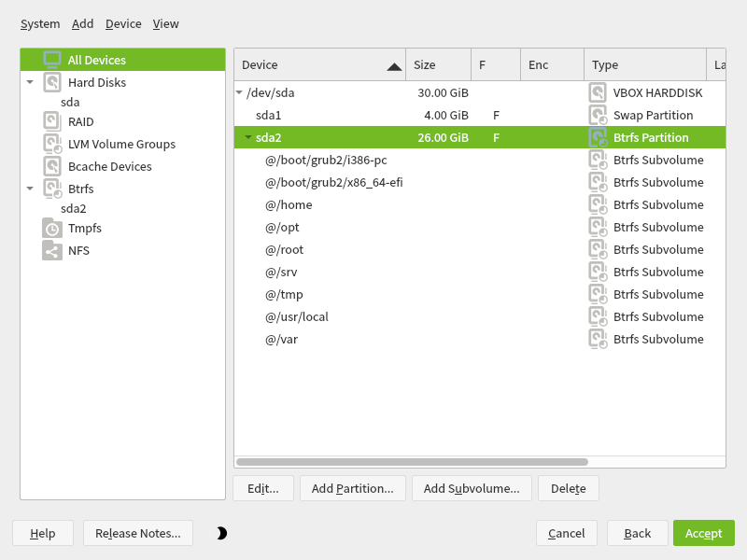Click the Swap Partition type icon
747x560 pixels.
tap(597, 115)
